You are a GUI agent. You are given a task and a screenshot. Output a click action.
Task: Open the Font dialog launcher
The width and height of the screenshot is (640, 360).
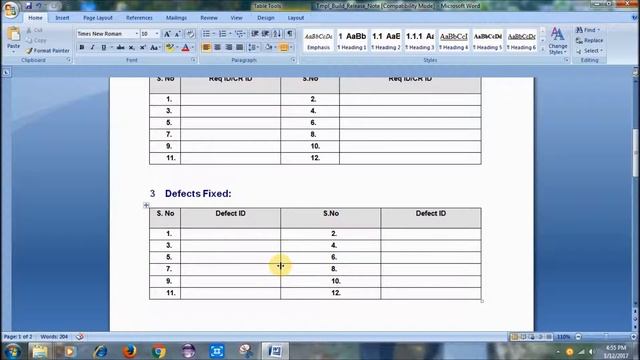(193, 60)
